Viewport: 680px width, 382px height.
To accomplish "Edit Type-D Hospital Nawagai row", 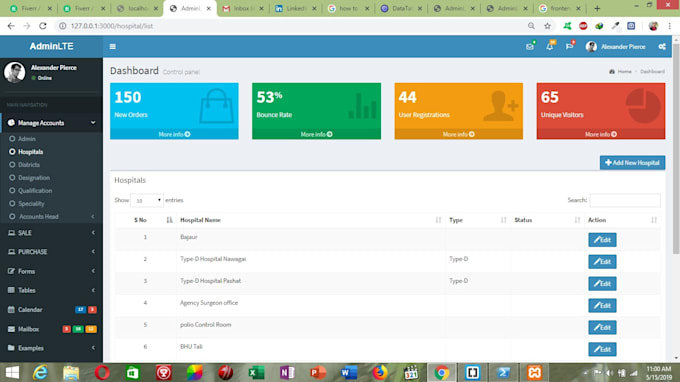I will point(602,261).
